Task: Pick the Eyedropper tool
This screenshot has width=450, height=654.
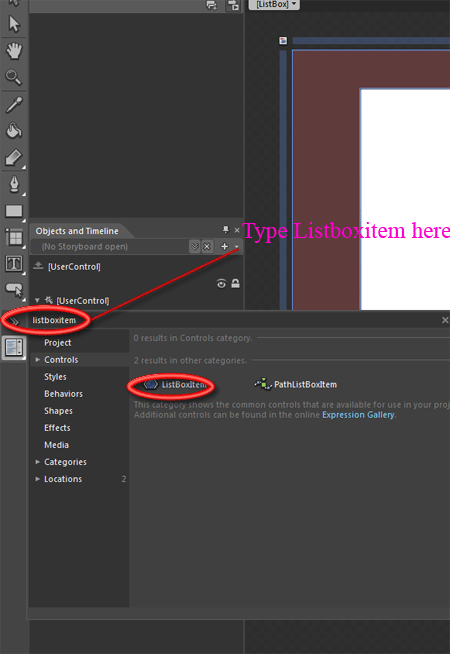Action: pyautogui.click(x=14, y=104)
